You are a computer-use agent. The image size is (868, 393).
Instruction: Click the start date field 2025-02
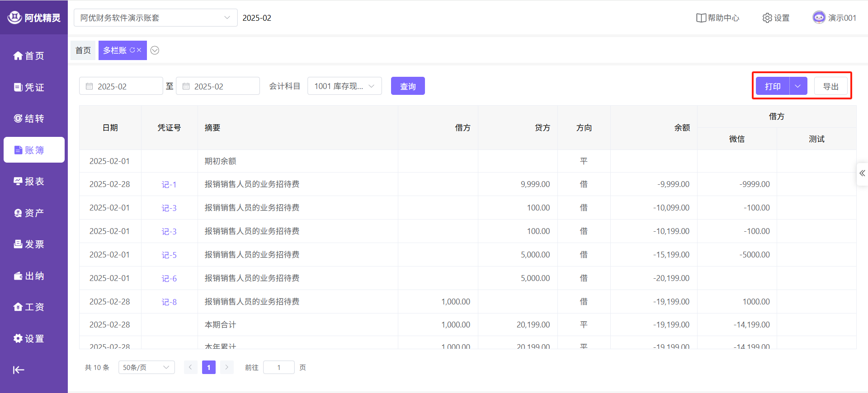tap(121, 86)
